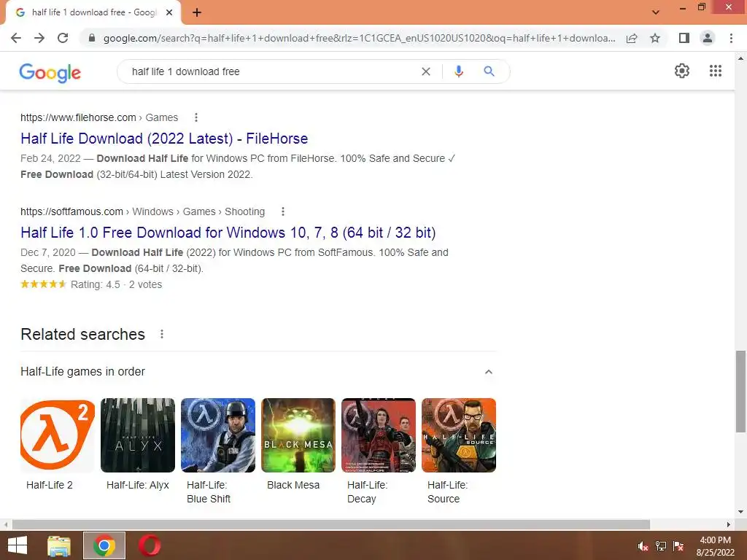
Task: Start voice search with the microphone
Action: (x=458, y=71)
